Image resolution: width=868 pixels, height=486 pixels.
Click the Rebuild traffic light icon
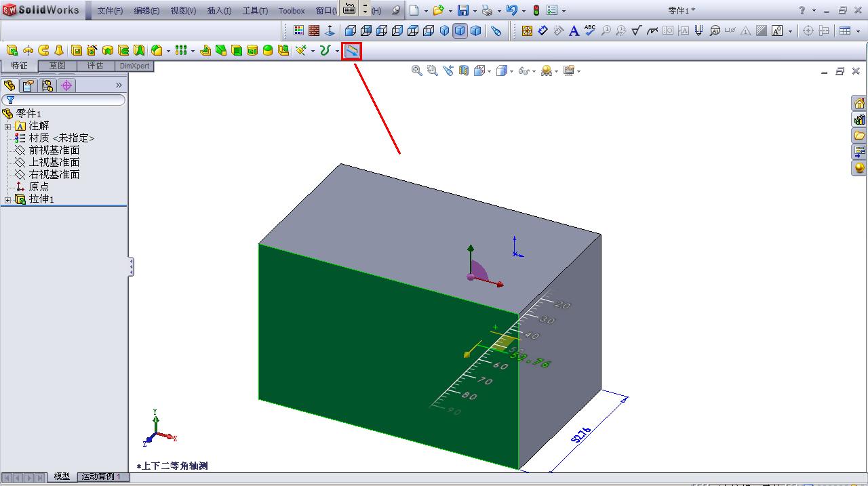536,10
